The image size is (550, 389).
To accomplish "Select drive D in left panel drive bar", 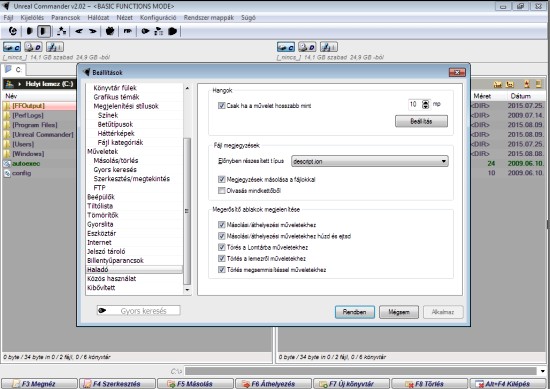I will [x=33, y=47].
